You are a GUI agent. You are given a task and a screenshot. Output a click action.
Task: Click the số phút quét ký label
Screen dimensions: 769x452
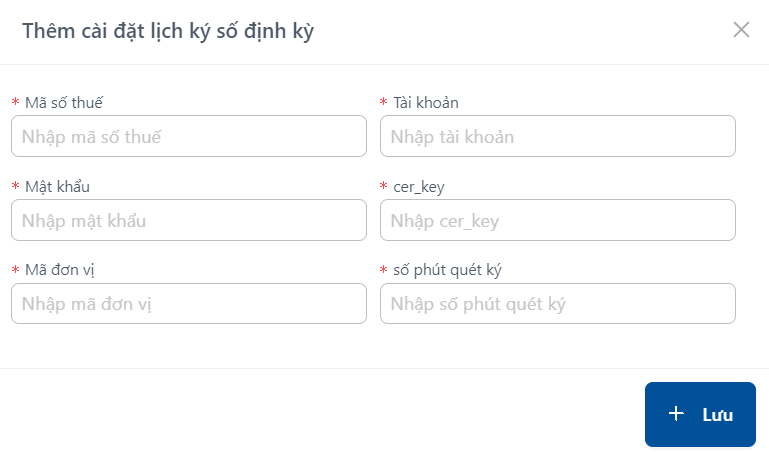pos(447,270)
